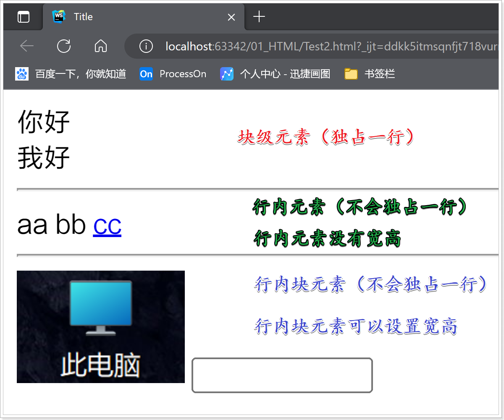The height and width of the screenshot is (420, 504).
Task: Click the 百度 favicon in bookmarks bar
Action: coord(22,74)
